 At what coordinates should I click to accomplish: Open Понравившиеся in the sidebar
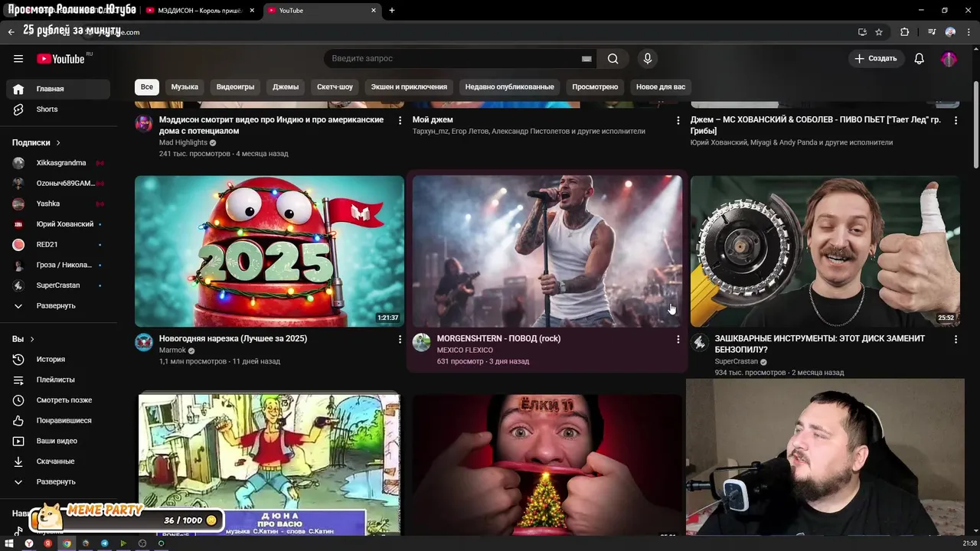point(58,420)
